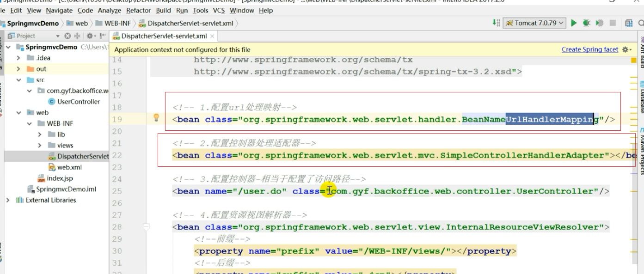Expand the lib folder
This screenshot has height=274, width=644.
coord(40,134)
